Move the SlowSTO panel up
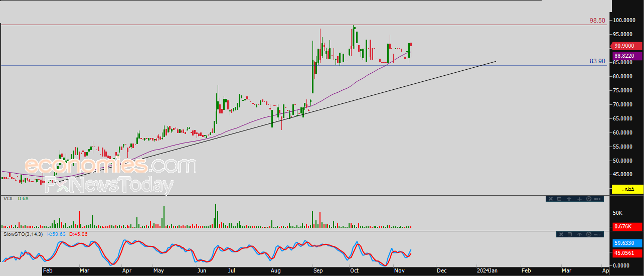644x276 pixels. click(579, 234)
